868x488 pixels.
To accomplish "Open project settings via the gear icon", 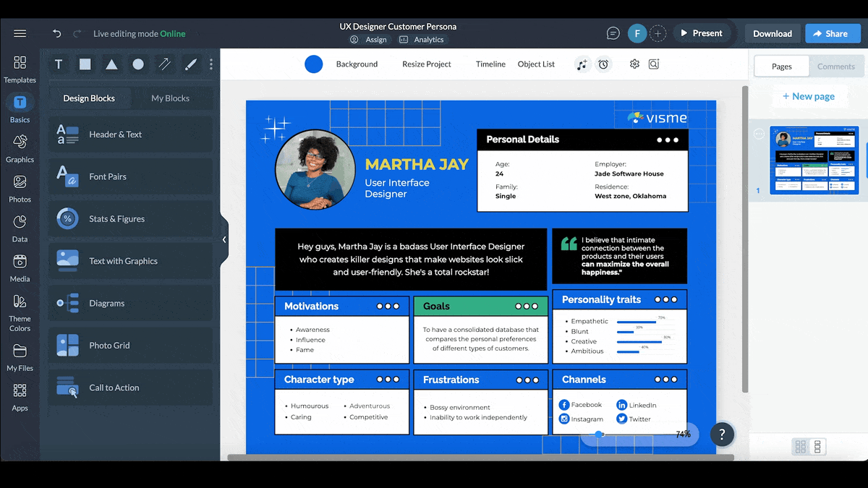I will [634, 64].
